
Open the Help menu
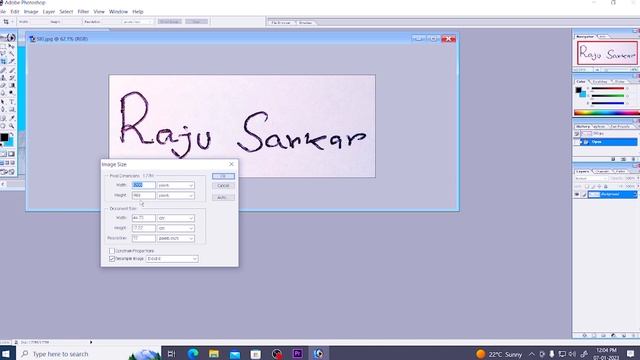pos(138,11)
